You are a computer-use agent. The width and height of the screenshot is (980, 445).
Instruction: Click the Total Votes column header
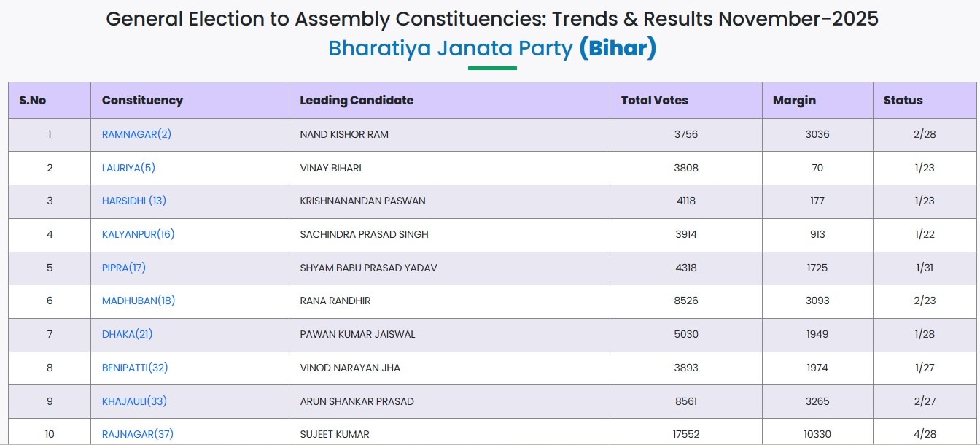[x=654, y=101]
